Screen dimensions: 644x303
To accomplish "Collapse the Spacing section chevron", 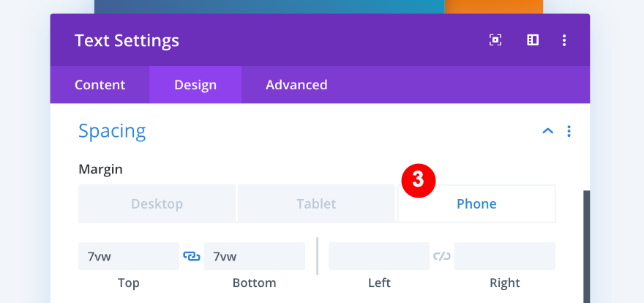I will 547,132.
